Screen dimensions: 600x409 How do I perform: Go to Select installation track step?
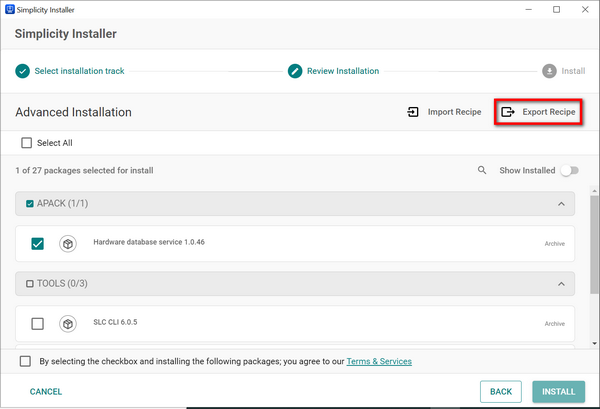[79, 71]
